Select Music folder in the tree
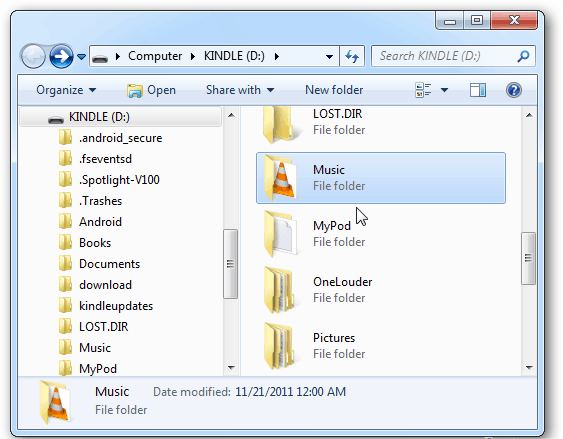563x439 pixels. [x=95, y=348]
